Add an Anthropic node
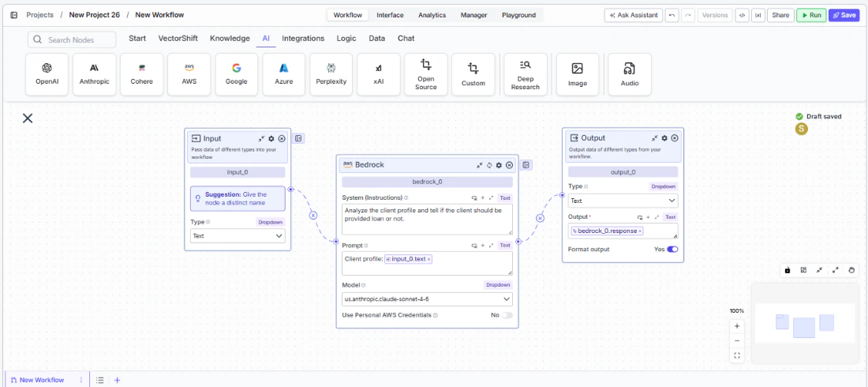 tap(94, 74)
